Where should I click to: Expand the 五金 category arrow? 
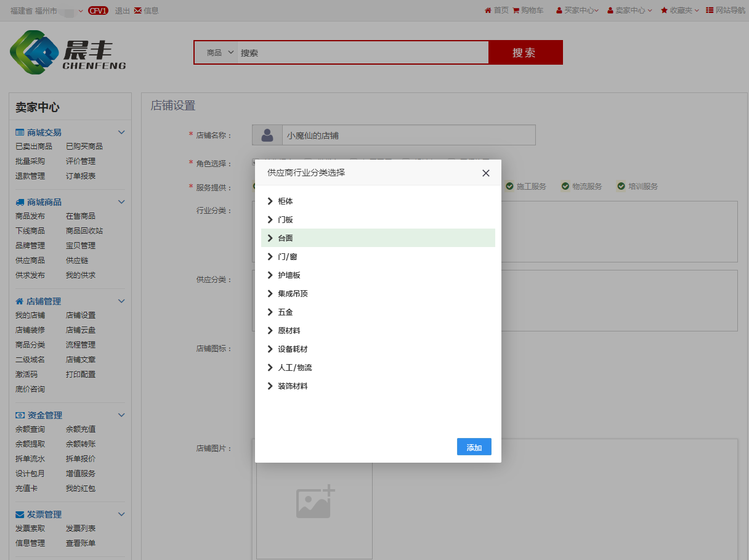(x=270, y=312)
